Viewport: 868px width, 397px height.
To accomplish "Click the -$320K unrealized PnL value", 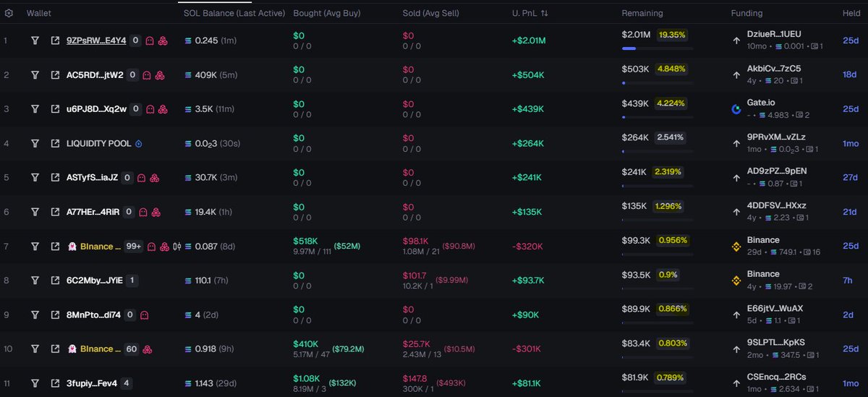I will pyautogui.click(x=527, y=247).
